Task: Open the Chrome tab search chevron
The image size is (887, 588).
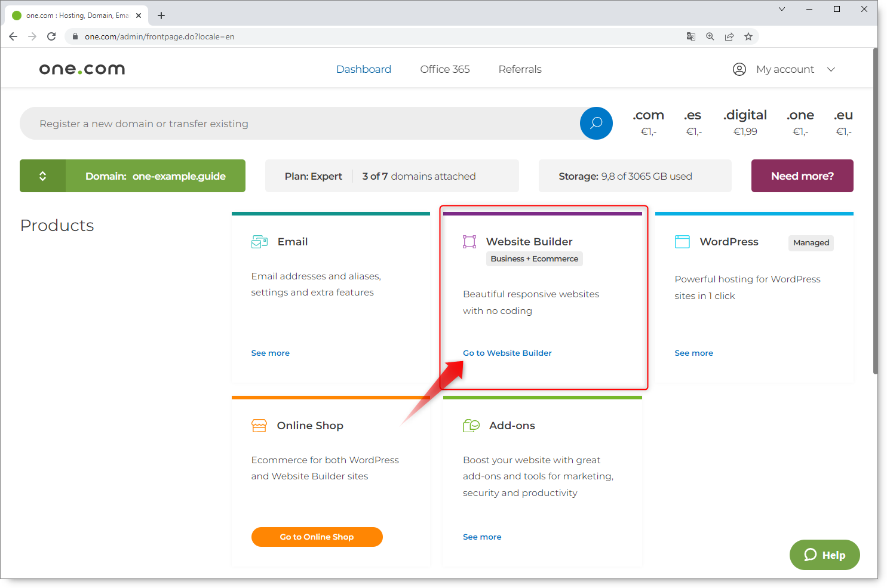Action: [x=782, y=9]
